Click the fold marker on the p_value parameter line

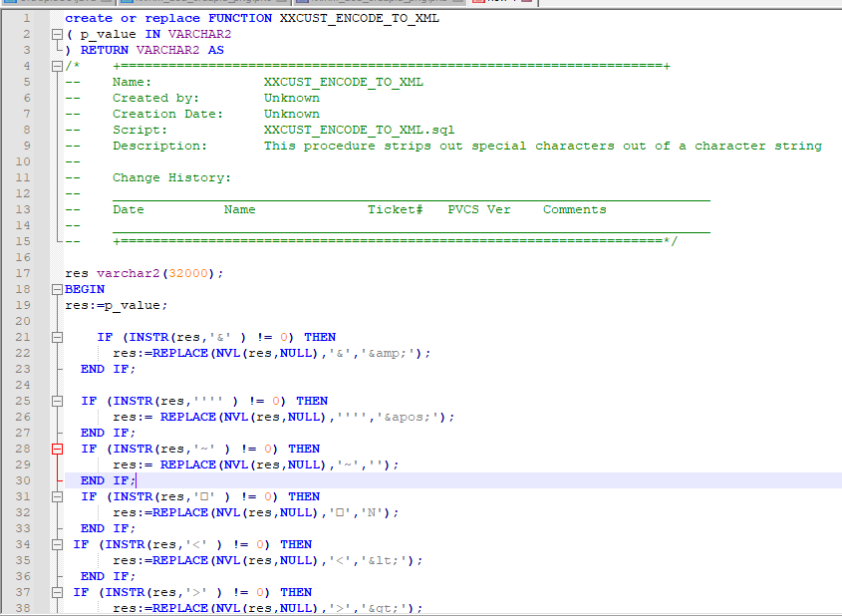(57, 33)
